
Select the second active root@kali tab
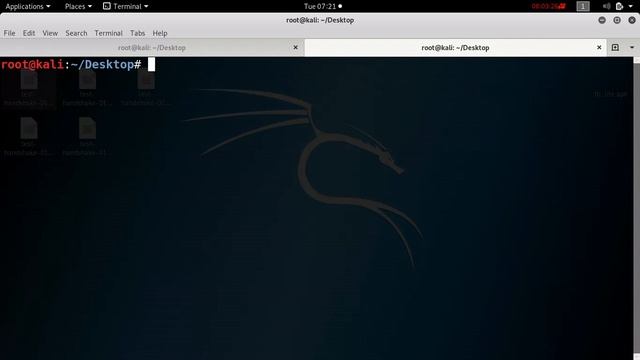click(455, 48)
